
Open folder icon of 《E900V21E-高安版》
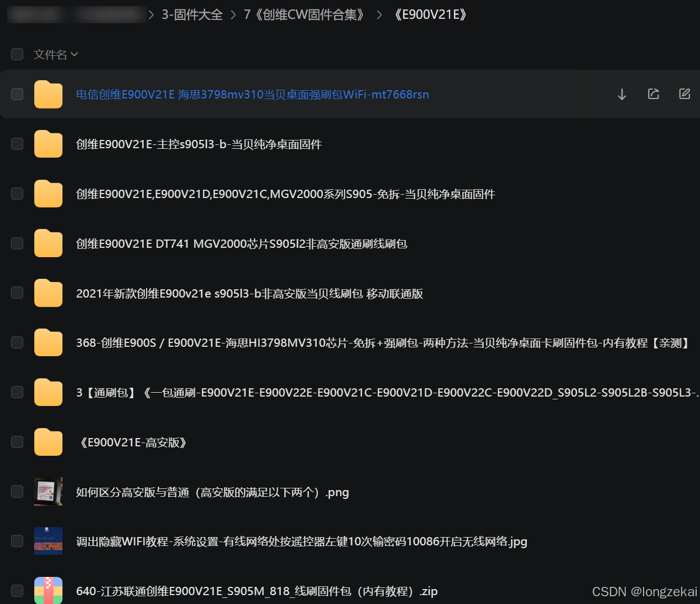point(48,442)
